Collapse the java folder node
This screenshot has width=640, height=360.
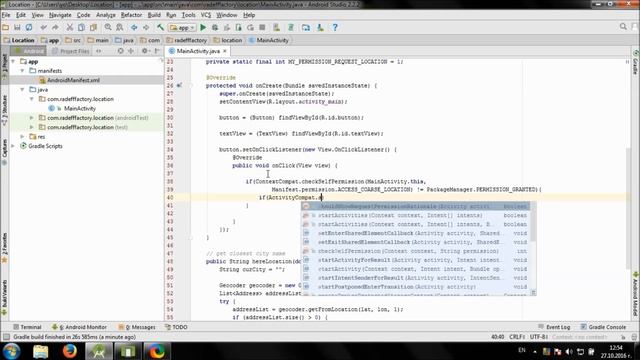(x=23, y=89)
